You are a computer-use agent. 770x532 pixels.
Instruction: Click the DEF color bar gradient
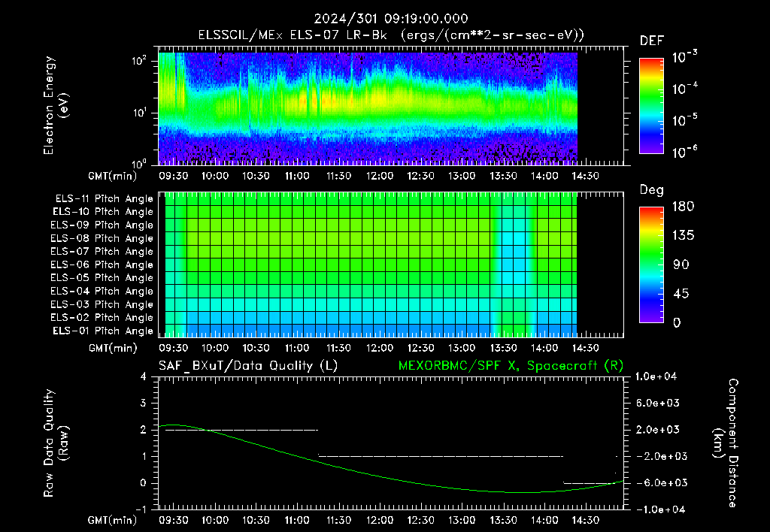coord(651,106)
